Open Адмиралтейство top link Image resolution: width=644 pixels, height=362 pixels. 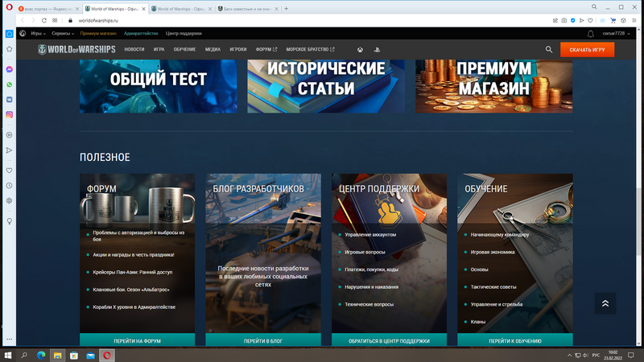pyautogui.click(x=141, y=33)
